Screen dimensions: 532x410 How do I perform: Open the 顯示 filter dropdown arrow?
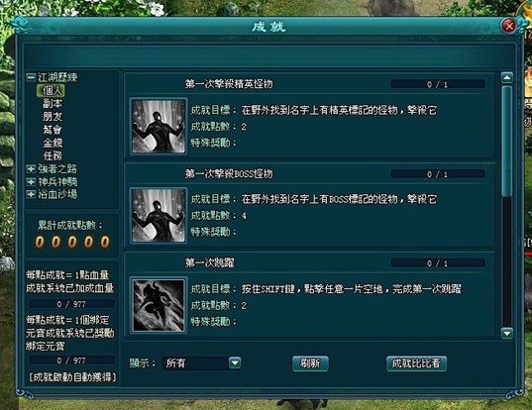point(235,363)
